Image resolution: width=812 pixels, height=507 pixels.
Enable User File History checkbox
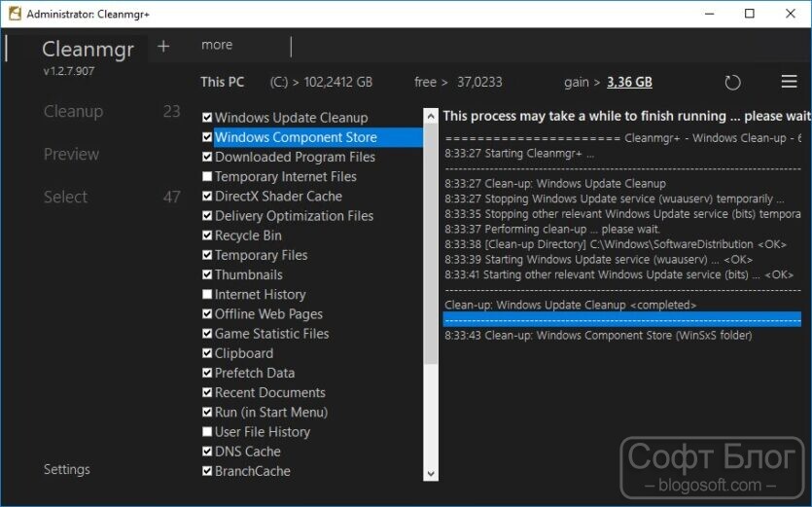[x=207, y=432]
